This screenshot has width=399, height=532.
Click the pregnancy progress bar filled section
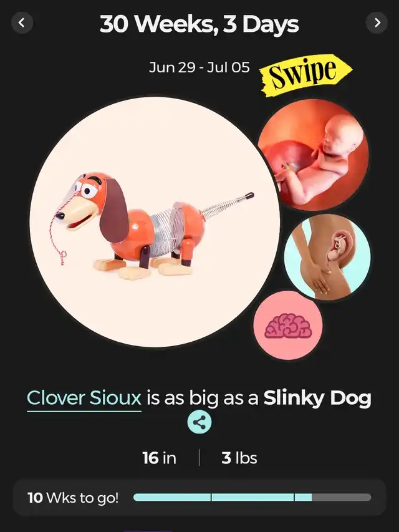[223, 498]
